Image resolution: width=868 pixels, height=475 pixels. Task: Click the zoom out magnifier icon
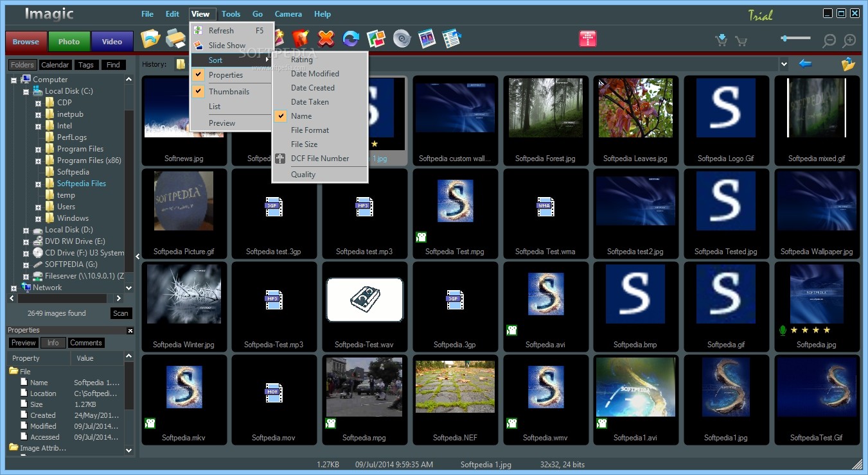(x=829, y=40)
